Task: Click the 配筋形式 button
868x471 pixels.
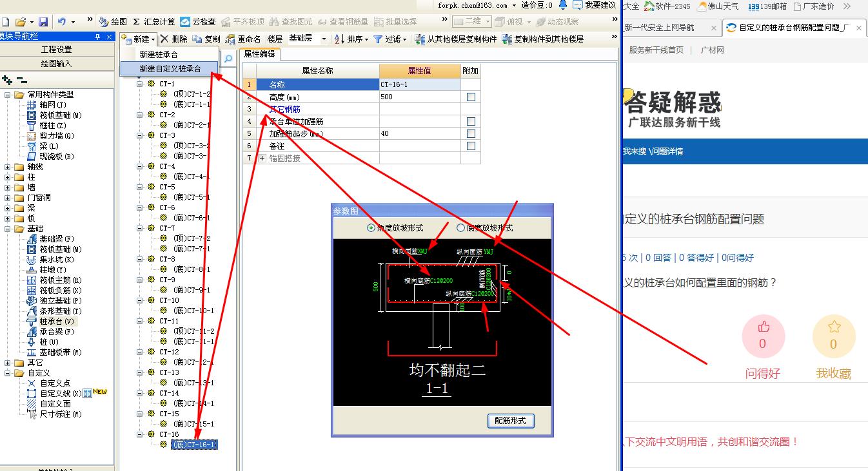Action: point(511,421)
